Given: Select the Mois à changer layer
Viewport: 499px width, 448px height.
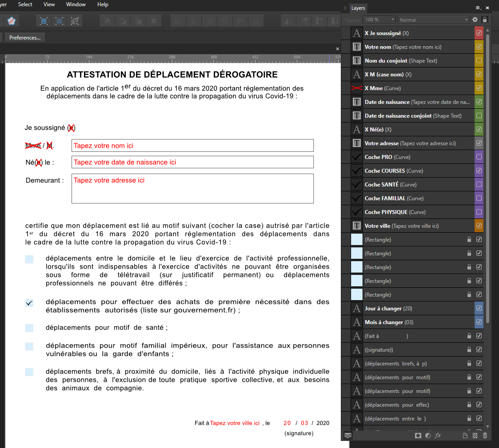Looking at the screenshot, I should (412, 322).
